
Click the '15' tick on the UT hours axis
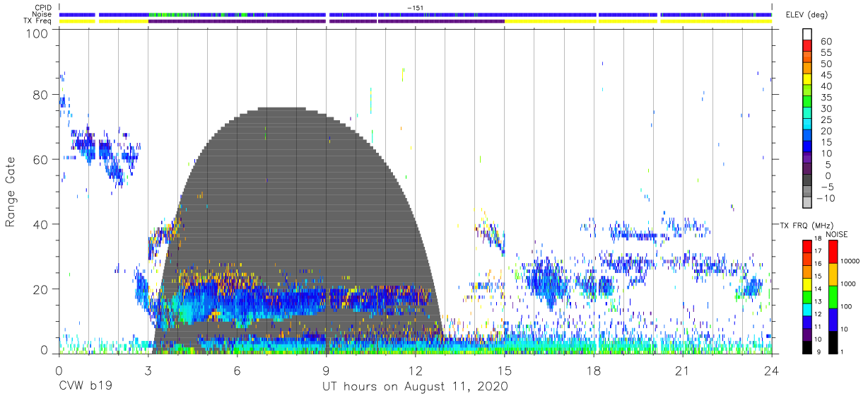tap(504, 371)
